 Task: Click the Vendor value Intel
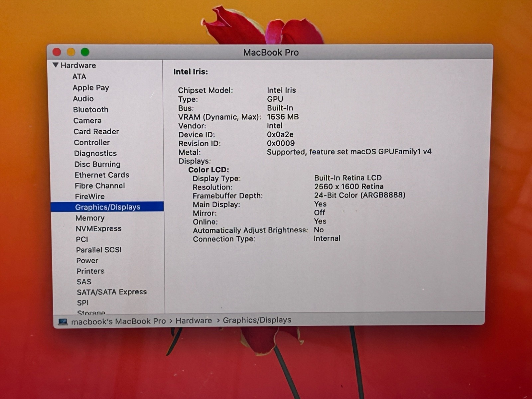(x=275, y=126)
